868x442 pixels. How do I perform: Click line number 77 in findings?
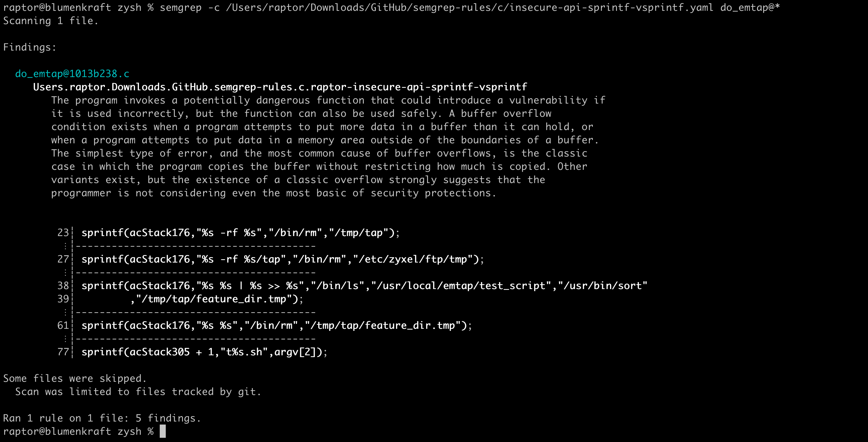(x=63, y=352)
